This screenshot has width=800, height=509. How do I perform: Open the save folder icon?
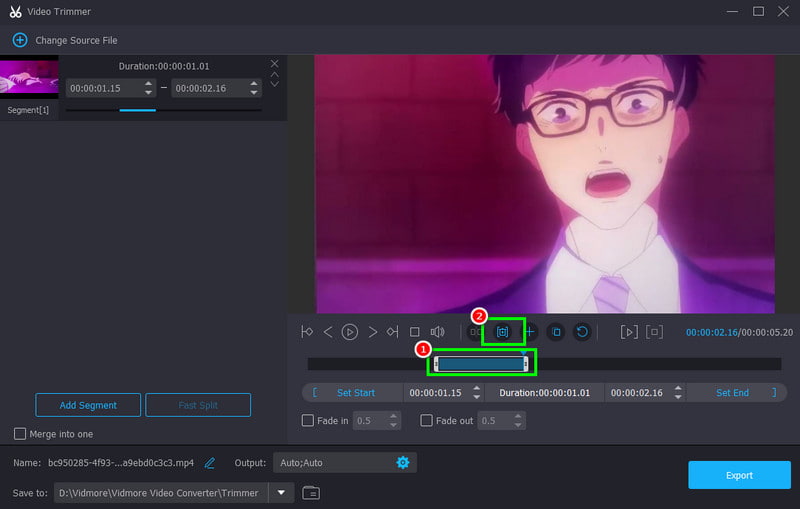pyautogui.click(x=311, y=493)
